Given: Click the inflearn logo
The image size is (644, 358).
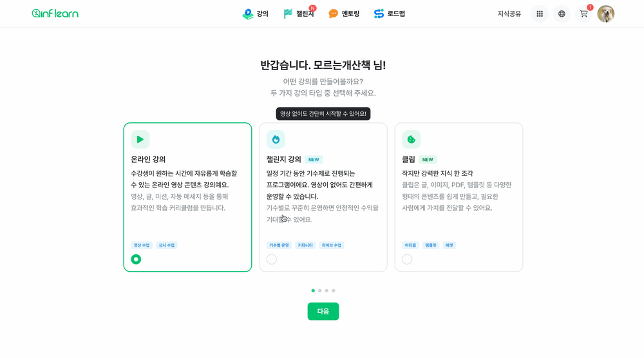Looking at the screenshot, I should coord(55,14).
